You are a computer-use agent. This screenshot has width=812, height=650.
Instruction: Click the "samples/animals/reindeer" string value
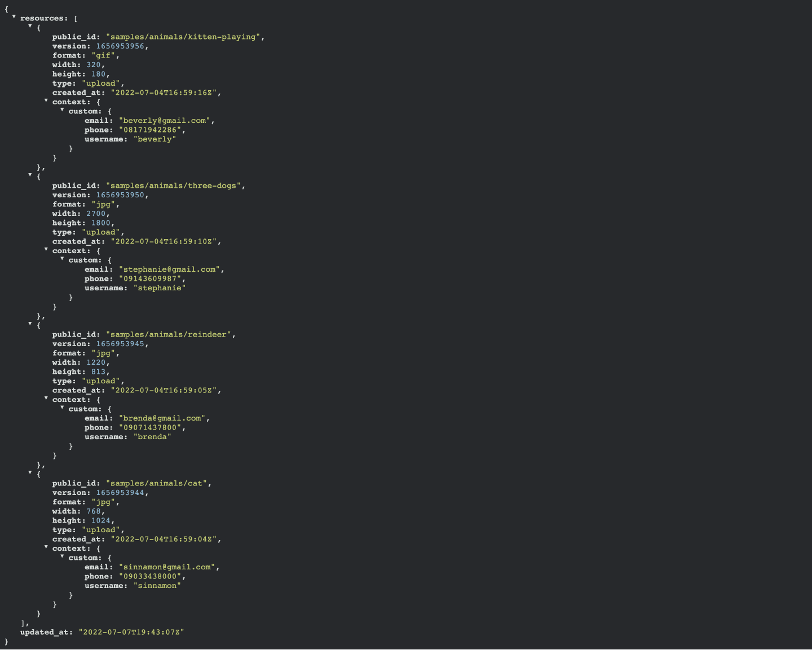tap(169, 334)
